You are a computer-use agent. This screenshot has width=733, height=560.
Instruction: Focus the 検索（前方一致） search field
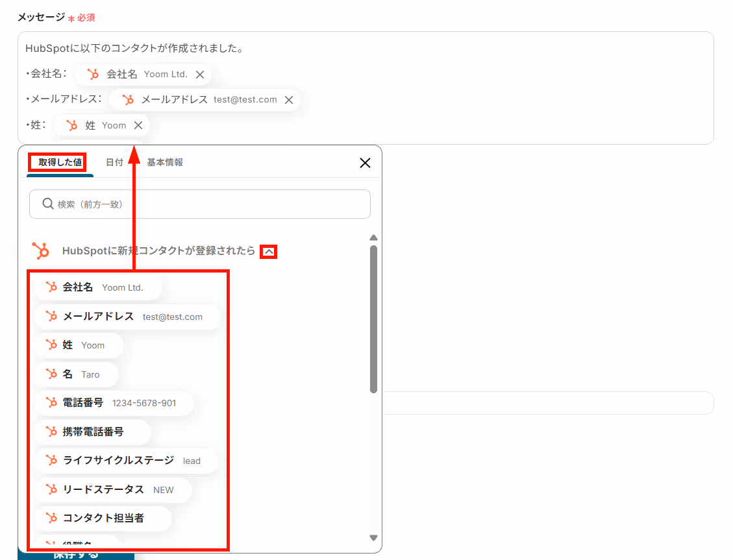[x=199, y=204]
